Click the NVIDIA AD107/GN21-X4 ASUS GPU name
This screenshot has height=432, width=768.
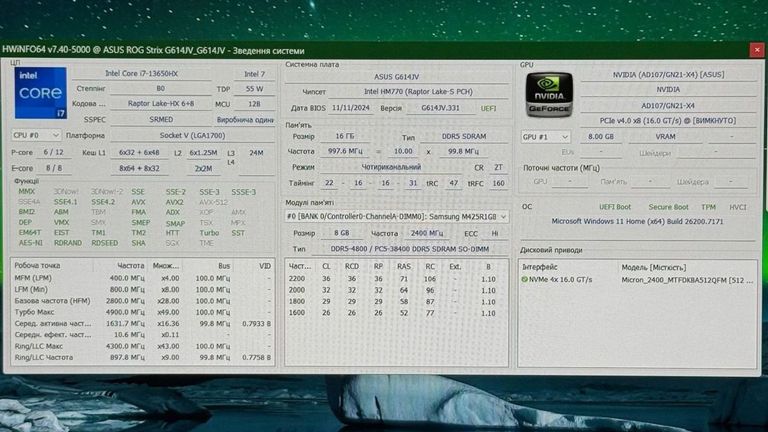[668, 74]
